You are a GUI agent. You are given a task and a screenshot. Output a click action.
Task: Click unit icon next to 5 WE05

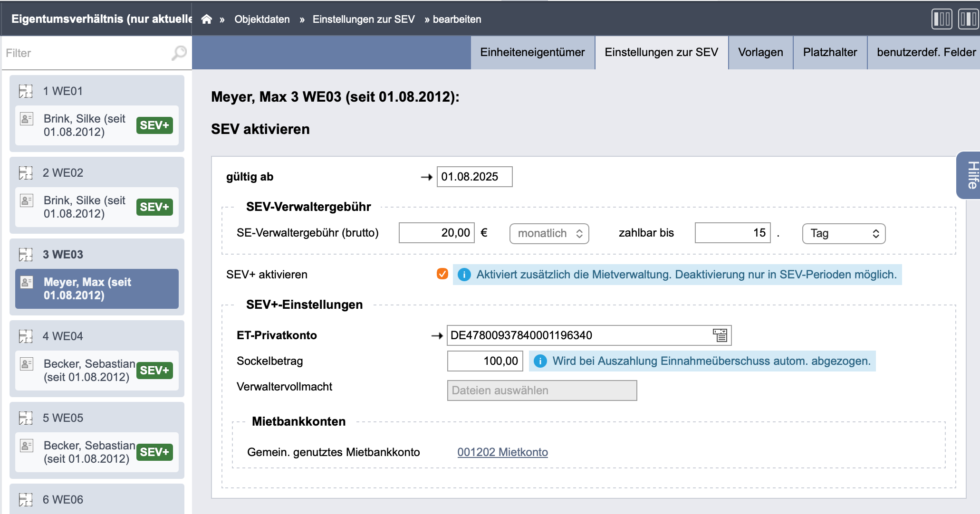(26, 418)
